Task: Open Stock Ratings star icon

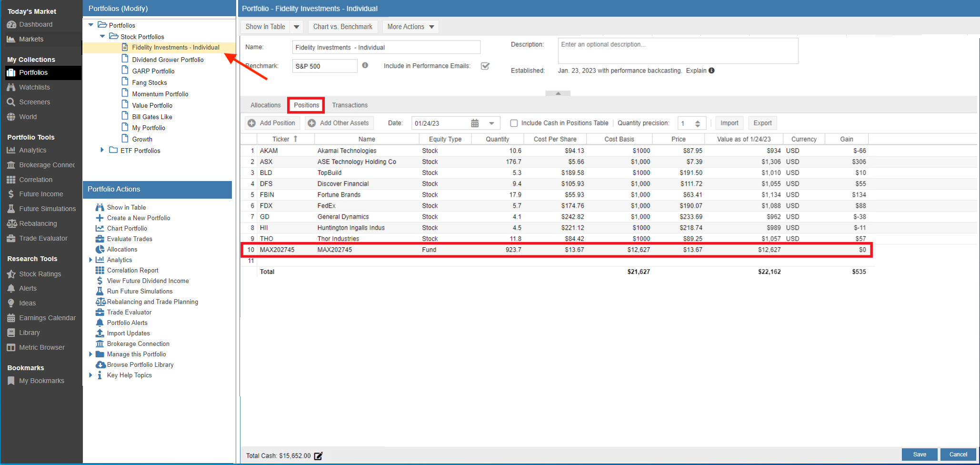Action: coord(11,274)
